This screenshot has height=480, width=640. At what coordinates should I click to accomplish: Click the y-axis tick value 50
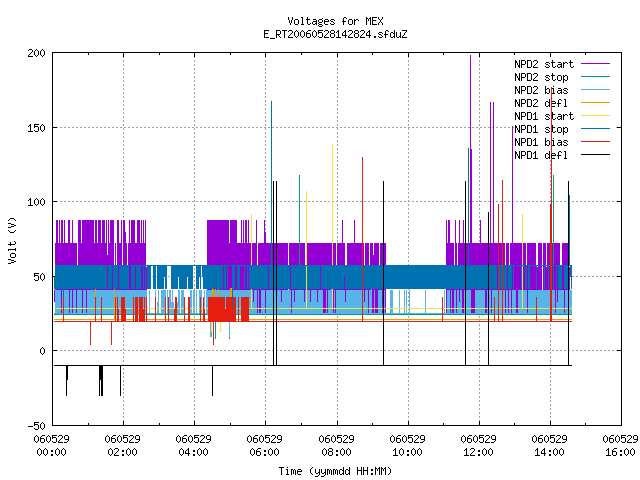point(40,277)
